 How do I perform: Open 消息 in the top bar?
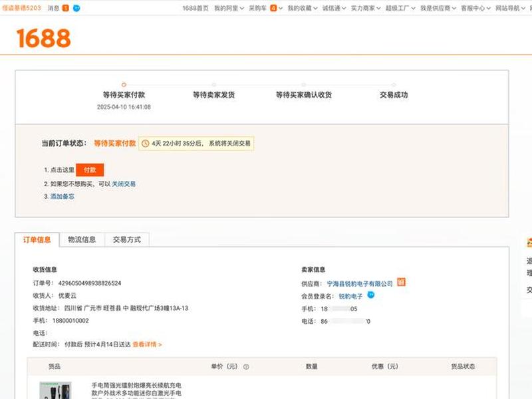click(53, 8)
